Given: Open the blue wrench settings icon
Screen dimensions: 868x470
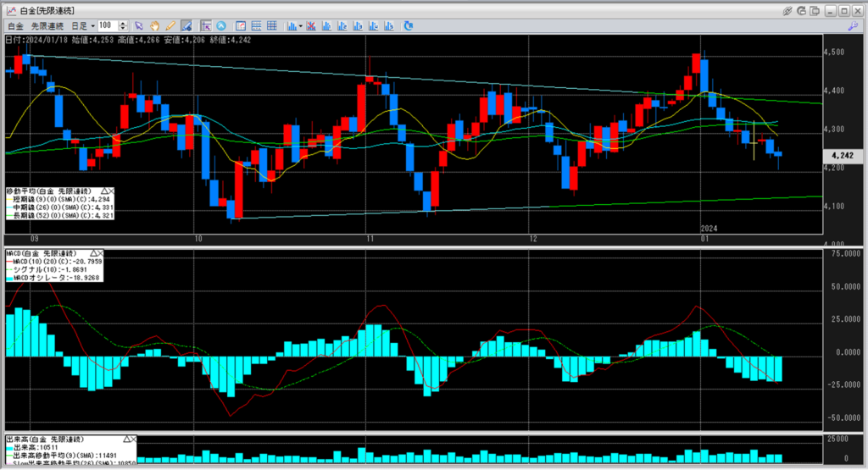Looking at the screenshot, I should [x=853, y=26].
